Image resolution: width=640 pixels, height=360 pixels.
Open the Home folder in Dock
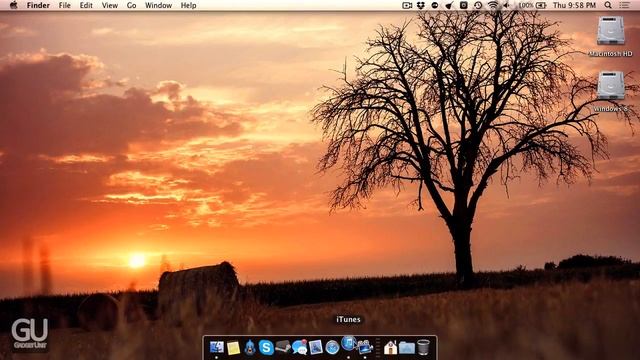coord(390,347)
